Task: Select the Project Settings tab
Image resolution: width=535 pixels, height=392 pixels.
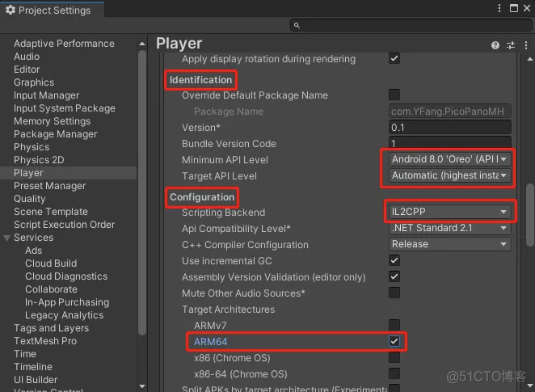Action: 53,10
